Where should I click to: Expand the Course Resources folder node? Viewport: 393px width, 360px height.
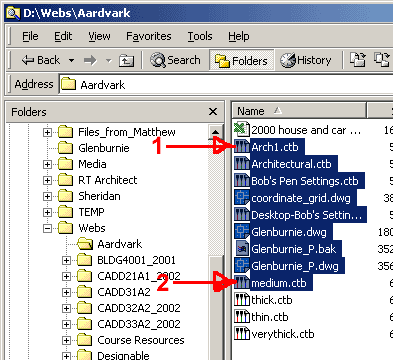click(66, 340)
